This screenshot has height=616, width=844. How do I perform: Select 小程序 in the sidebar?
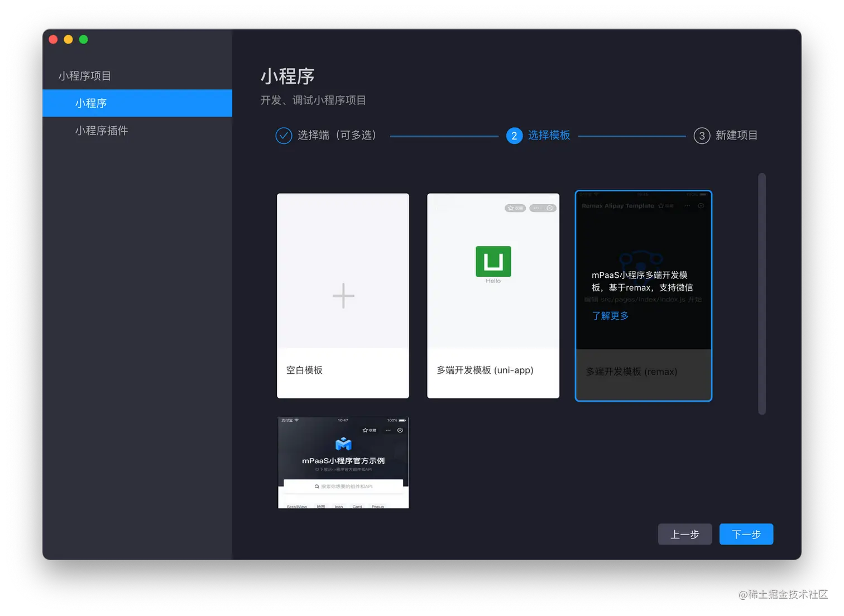click(x=137, y=103)
